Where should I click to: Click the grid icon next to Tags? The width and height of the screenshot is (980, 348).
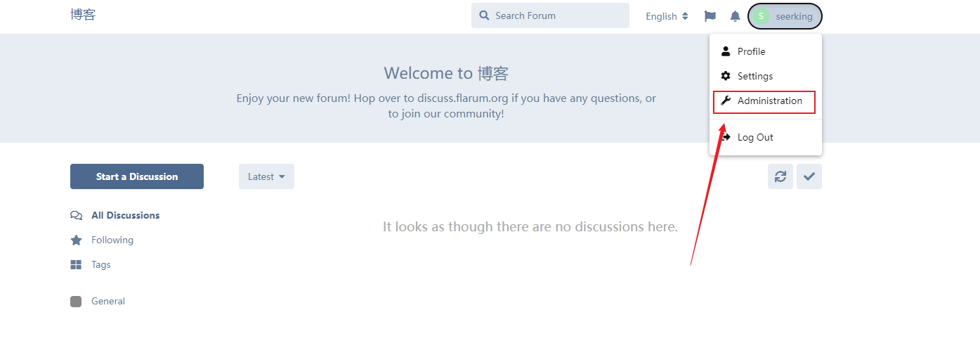click(x=76, y=264)
